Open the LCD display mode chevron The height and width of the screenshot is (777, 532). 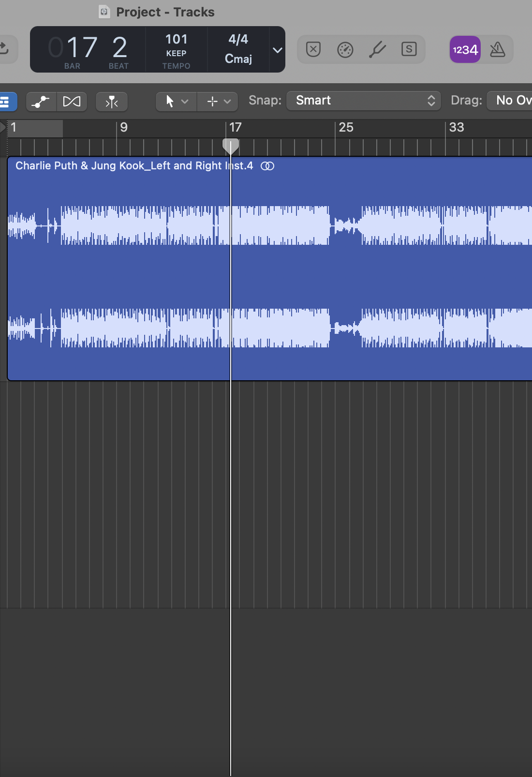coord(277,50)
